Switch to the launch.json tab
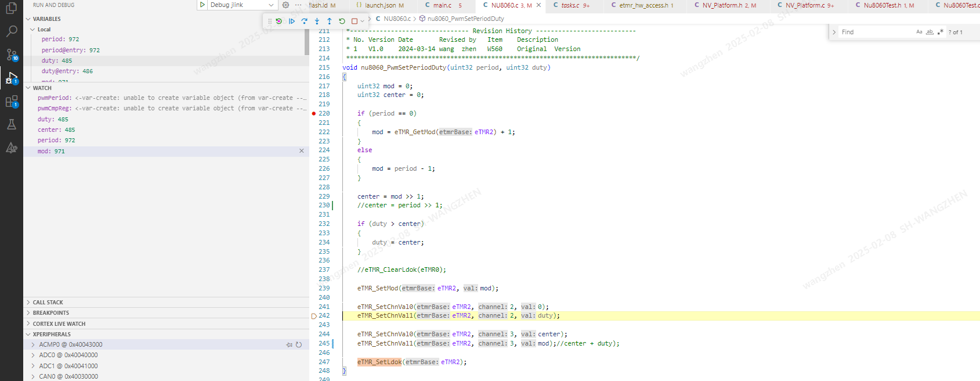The width and height of the screenshot is (980, 381). (380, 5)
